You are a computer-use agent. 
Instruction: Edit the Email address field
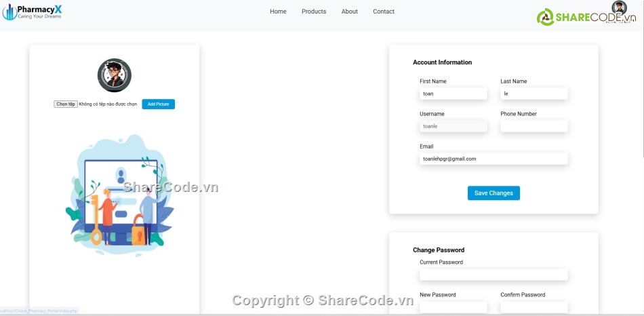(x=494, y=159)
